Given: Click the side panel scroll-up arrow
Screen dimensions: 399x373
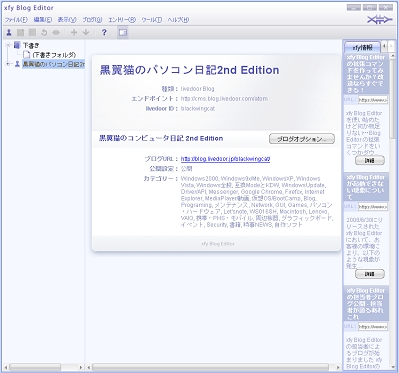Looking at the screenshot, I should tap(393, 56).
